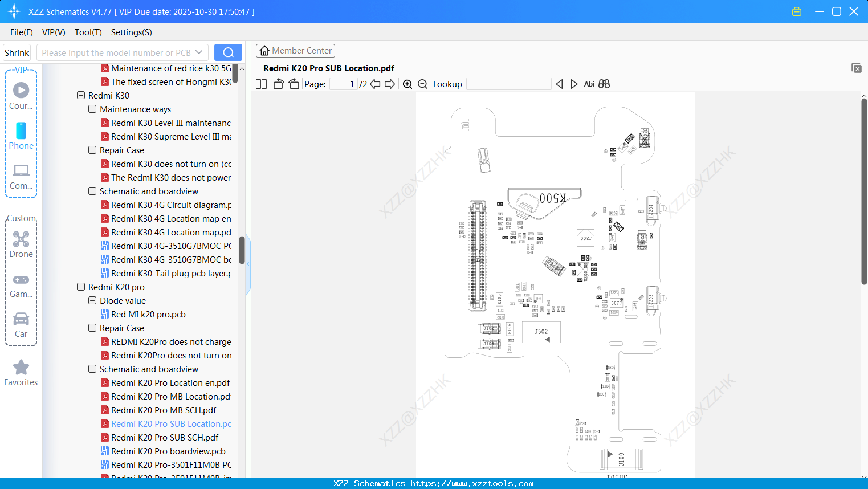Click the www.xzztools.com status bar link

click(x=472, y=483)
